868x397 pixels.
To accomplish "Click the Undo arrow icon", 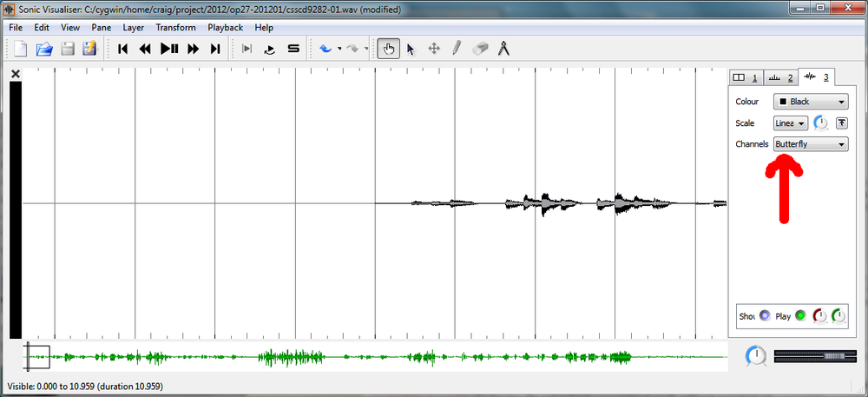I will (x=325, y=50).
